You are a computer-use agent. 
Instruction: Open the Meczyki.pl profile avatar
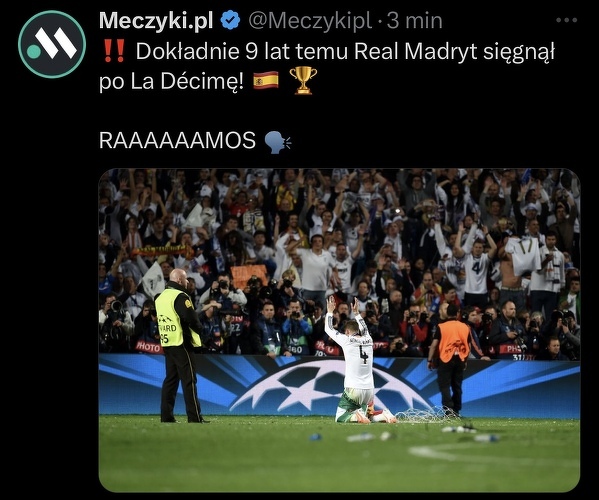pos(52,44)
